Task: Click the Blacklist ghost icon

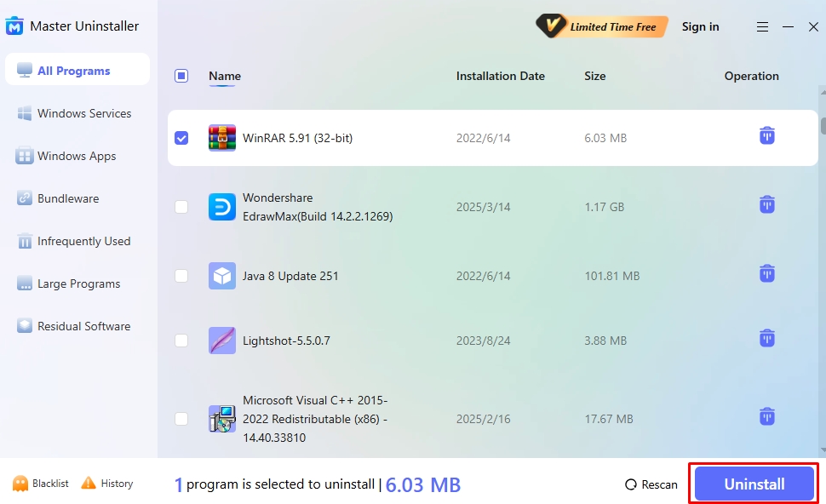Action: coord(20,484)
